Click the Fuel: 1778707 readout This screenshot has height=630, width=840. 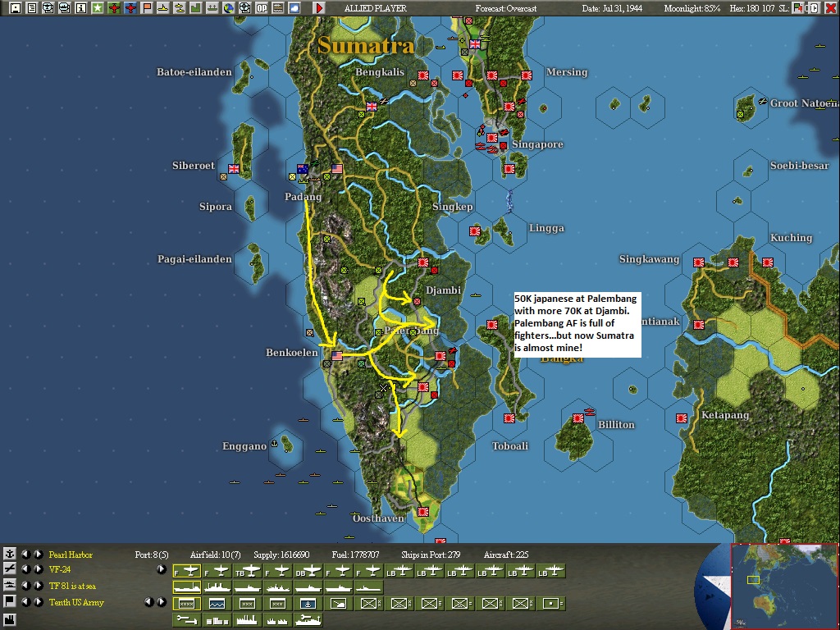point(355,555)
